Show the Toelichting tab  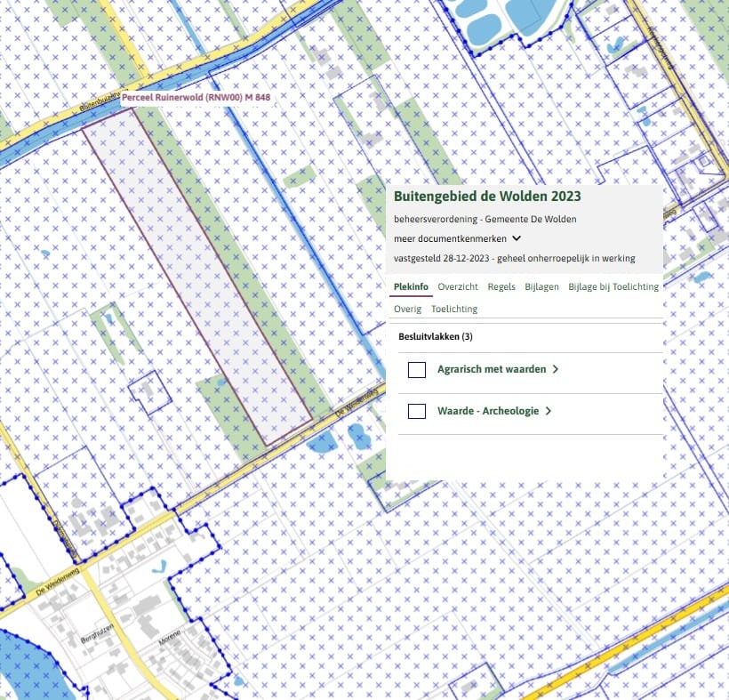[x=454, y=310]
